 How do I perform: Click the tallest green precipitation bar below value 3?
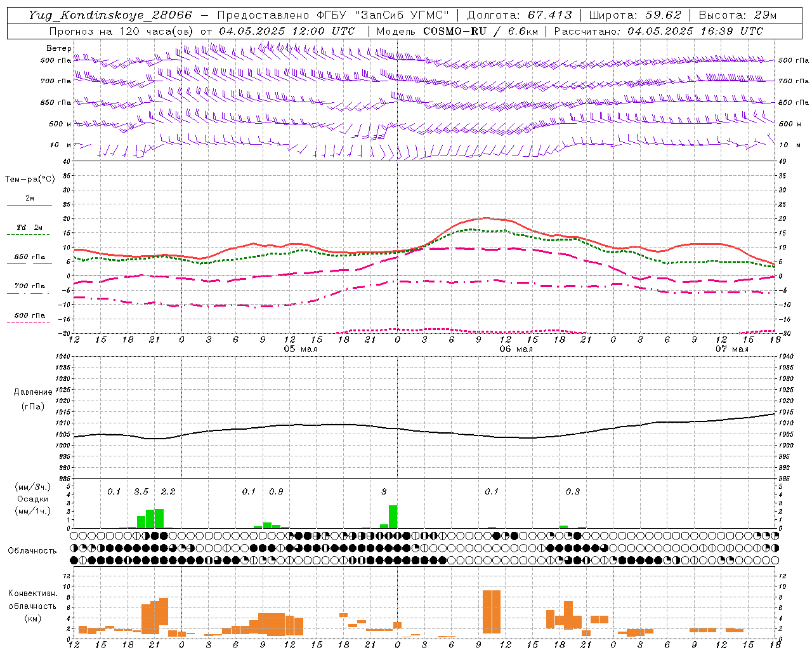(393, 517)
